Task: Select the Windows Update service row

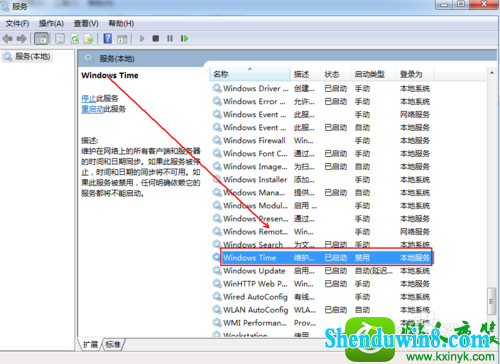Action: pyautogui.click(x=321, y=271)
